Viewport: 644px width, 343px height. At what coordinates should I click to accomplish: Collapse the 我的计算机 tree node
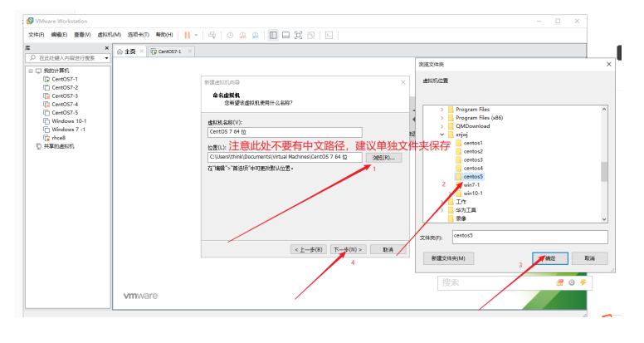pyautogui.click(x=31, y=71)
